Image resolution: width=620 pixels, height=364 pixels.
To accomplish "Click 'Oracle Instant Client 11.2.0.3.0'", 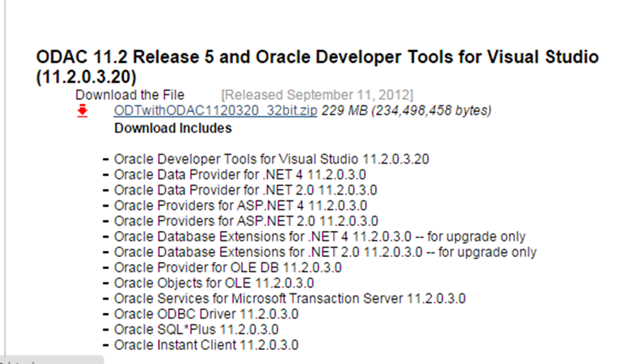I will [206, 345].
